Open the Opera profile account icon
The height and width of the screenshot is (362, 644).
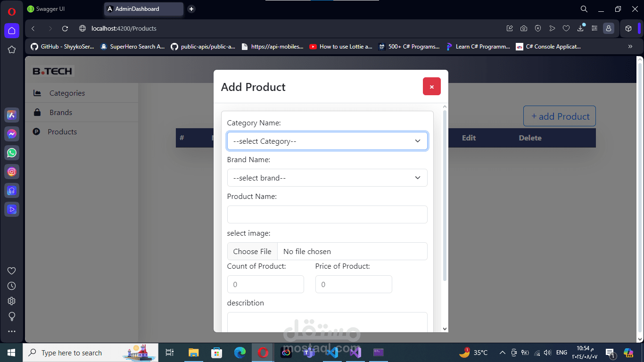pos(609,28)
